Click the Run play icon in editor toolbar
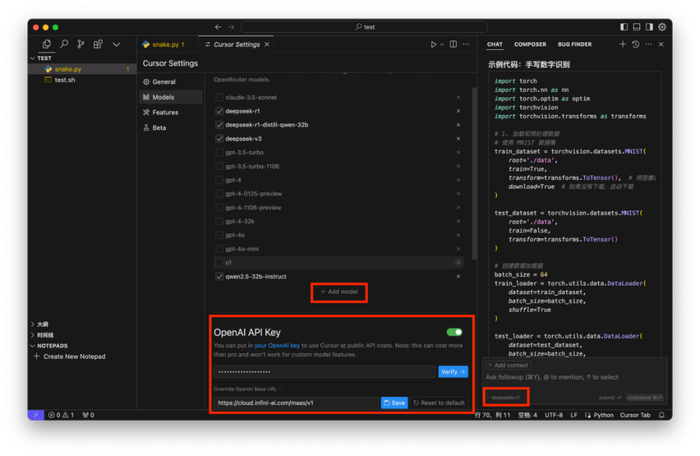The height and width of the screenshot is (456, 700). tap(434, 44)
